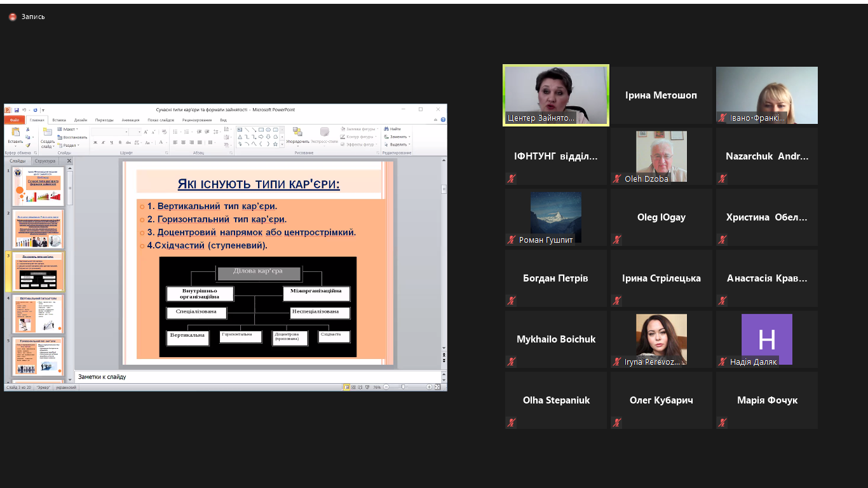Click the Найти find button

(x=393, y=129)
